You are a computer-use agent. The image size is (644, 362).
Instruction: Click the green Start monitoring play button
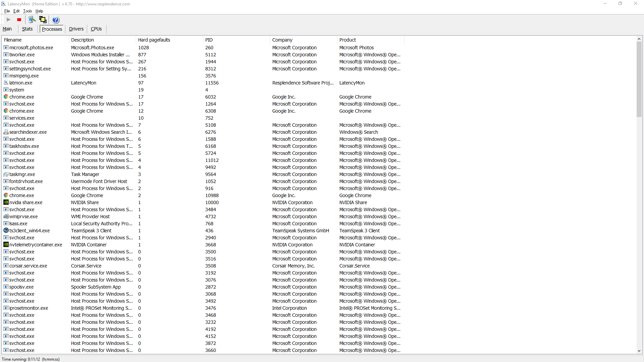tap(9, 20)
